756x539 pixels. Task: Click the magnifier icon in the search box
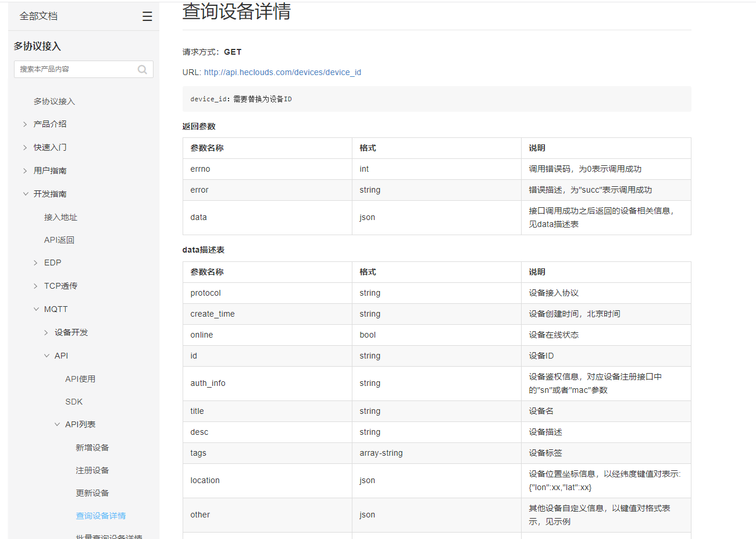[142, 69]
